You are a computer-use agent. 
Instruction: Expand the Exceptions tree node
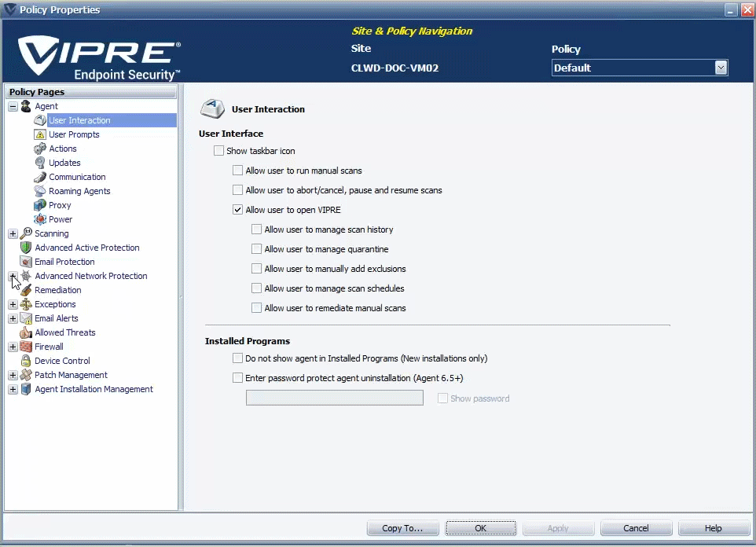click(x=13, y=304)
